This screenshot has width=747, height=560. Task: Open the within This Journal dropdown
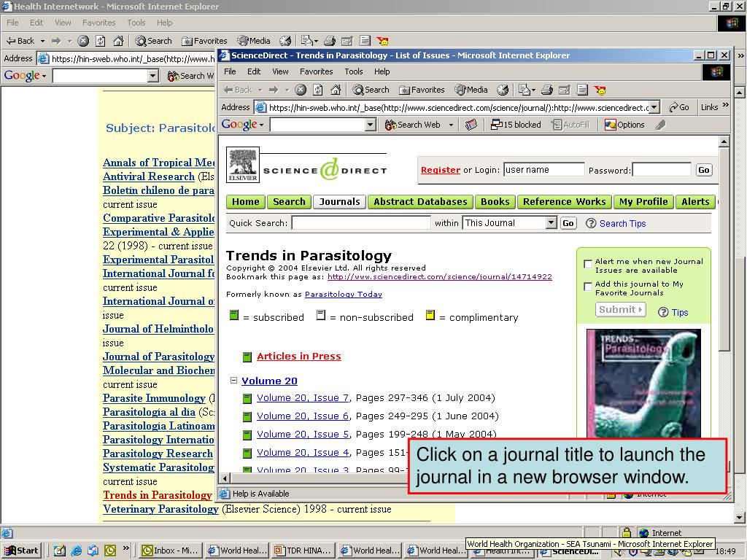(551, 222)
